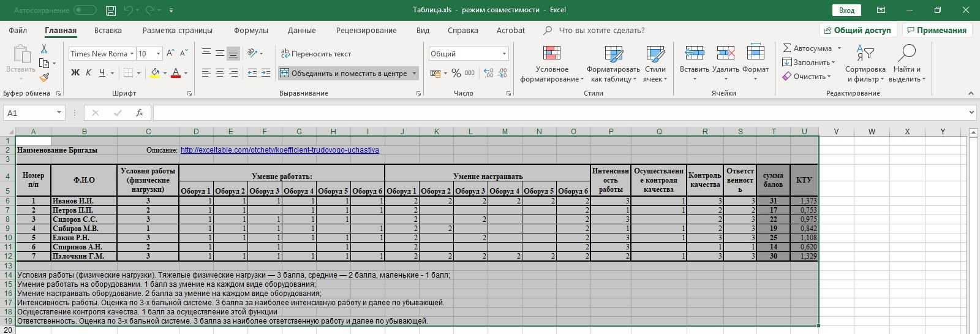Toggle Переносить текст wrap option
The height and width of the screenshot is (334, 980).
tap(316, 54)
